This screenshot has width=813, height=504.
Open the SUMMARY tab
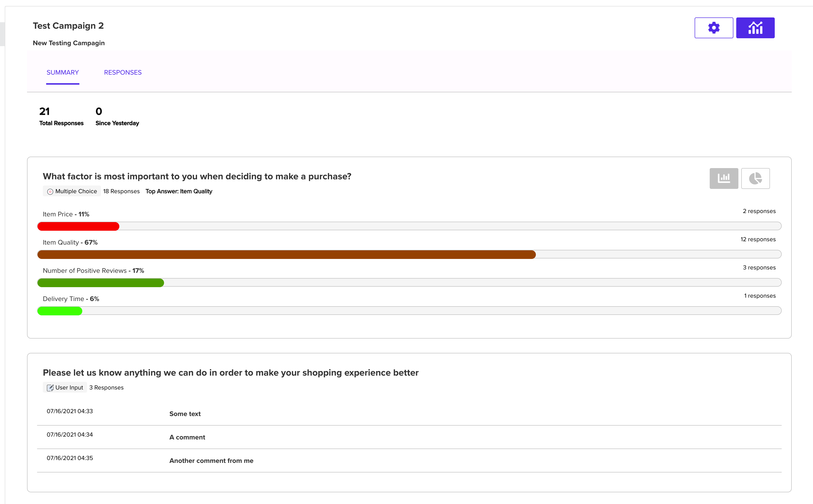63,72
